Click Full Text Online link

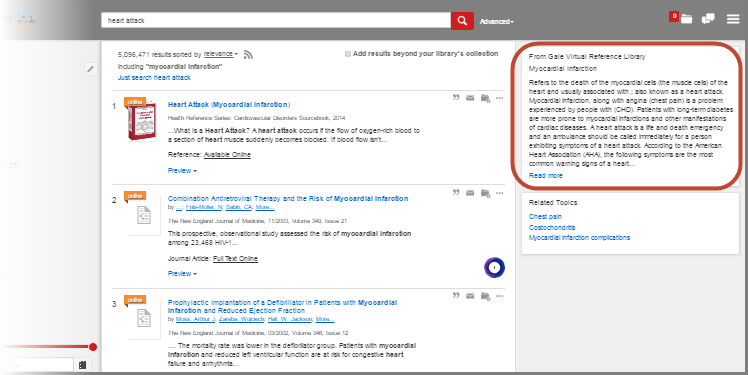[235, 259]
